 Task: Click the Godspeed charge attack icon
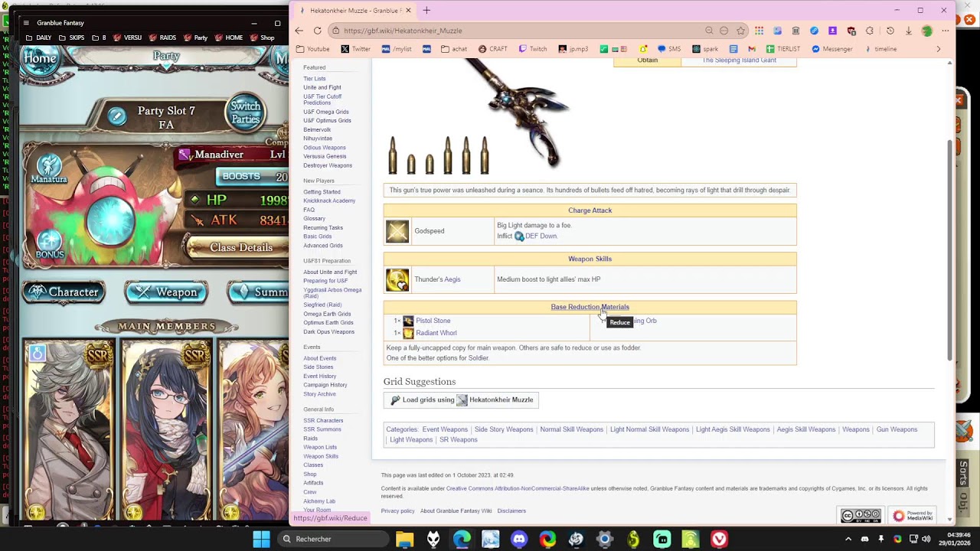point(397,231)
